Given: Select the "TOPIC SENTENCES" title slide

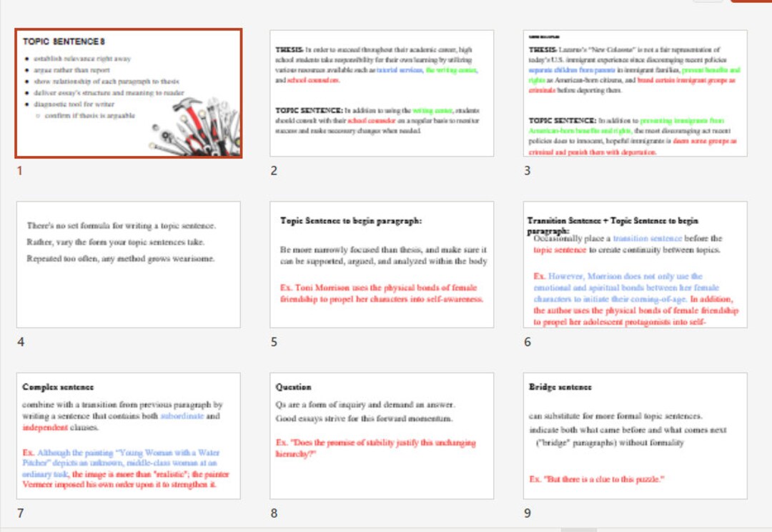Looking at the screenshot, I should (x=129, y=93).
